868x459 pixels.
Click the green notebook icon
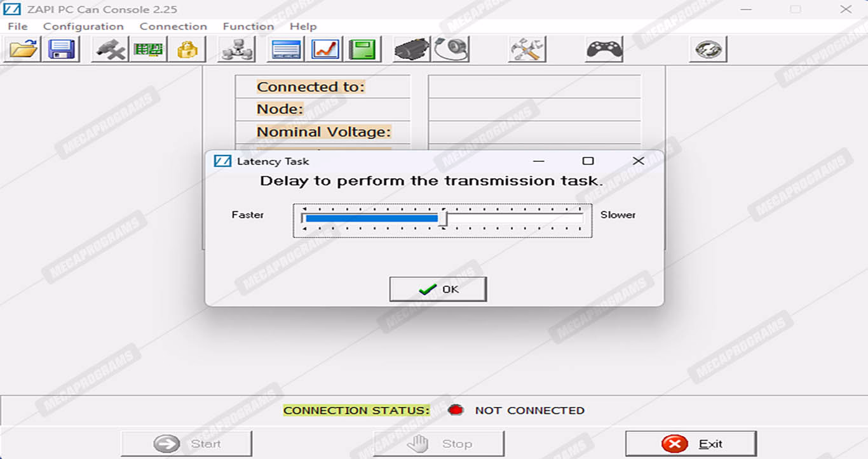pyautogui.click(x=363, y=49)
